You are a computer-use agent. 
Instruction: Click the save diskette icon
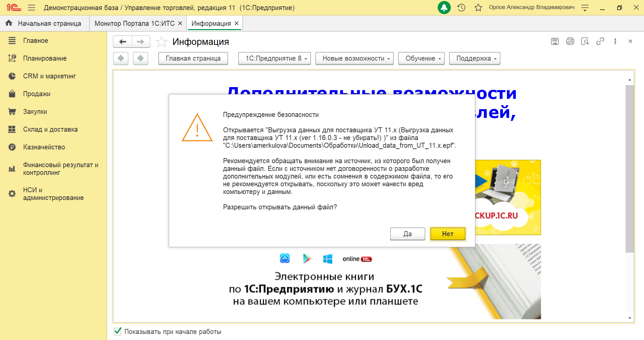coord(555,41)
